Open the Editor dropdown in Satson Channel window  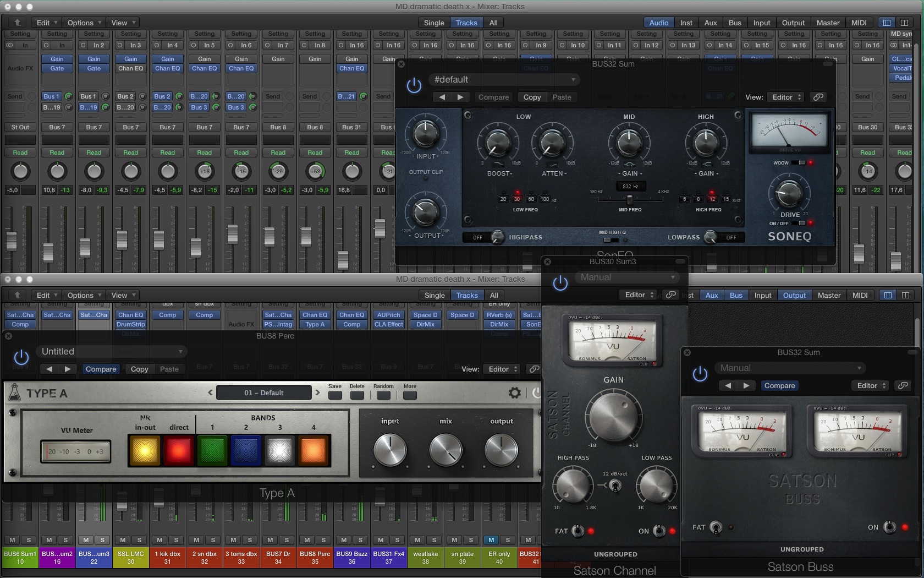638,295
